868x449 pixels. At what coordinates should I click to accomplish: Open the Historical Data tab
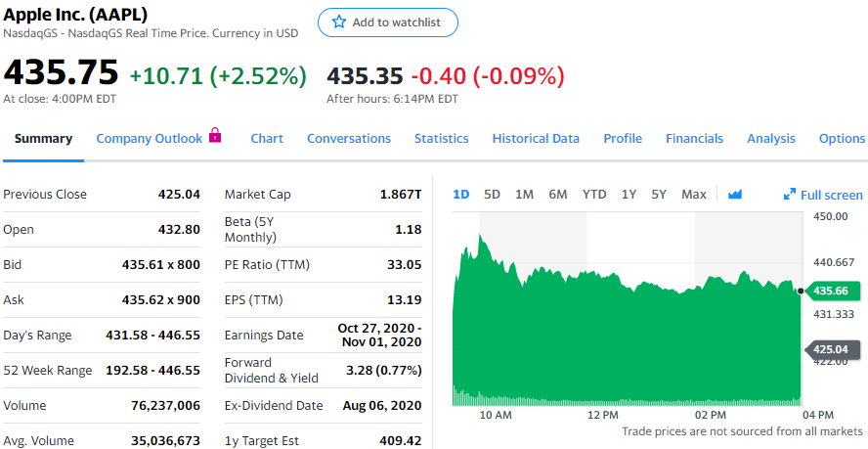click(536, 139)
